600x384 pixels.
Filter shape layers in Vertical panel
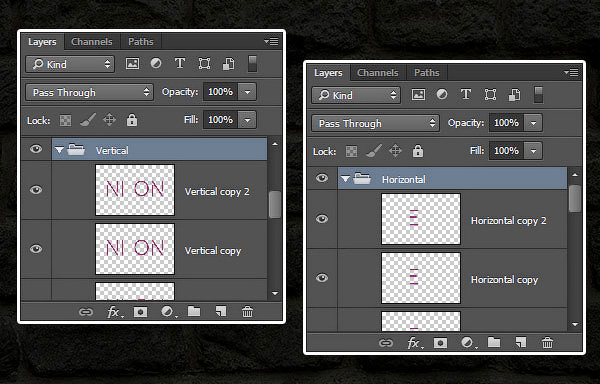pos(204,63)
